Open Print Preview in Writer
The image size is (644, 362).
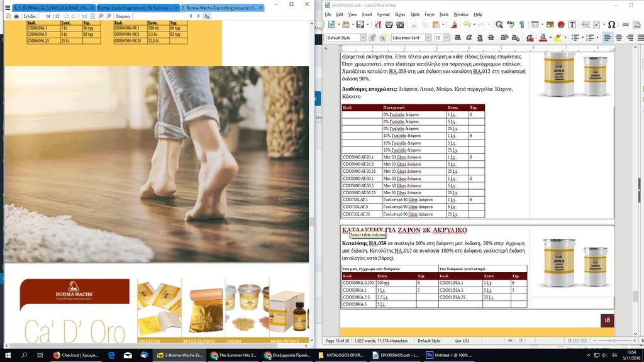[x=400, y=25]
